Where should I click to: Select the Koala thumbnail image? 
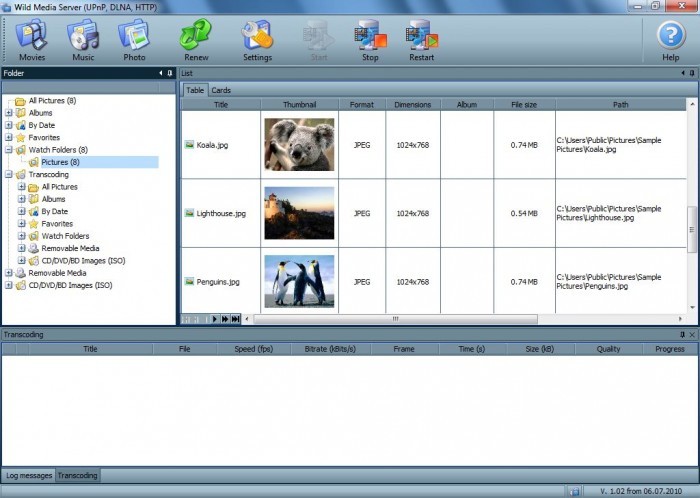299,144
